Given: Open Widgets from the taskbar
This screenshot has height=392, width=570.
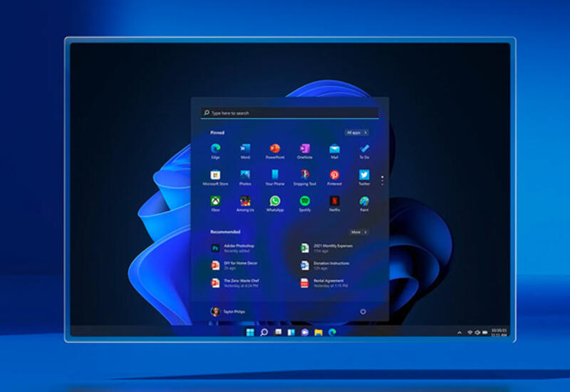Looking at the screenshot, I should (291, 332).
